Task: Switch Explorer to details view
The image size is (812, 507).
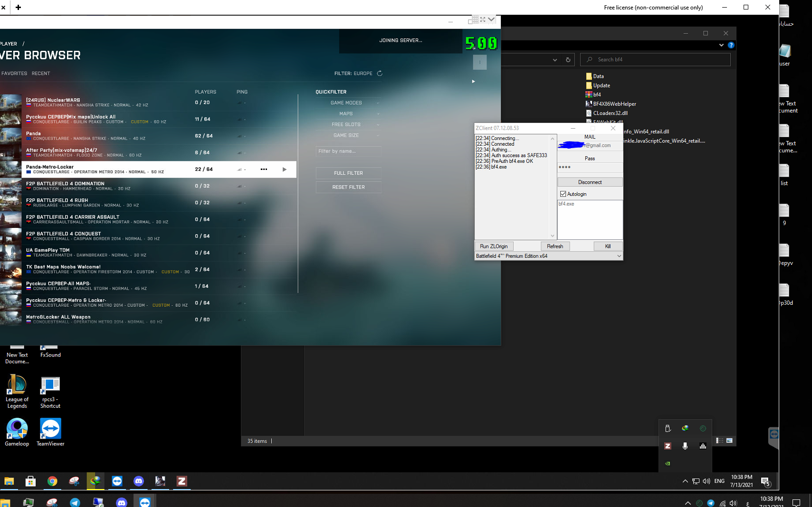Action: (x=720, y=441)
